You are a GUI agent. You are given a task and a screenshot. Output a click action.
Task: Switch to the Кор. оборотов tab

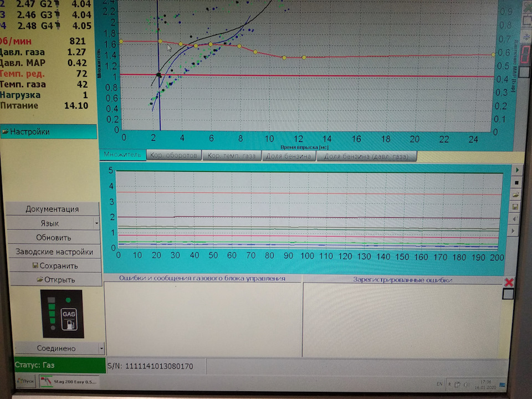(173, 155)
